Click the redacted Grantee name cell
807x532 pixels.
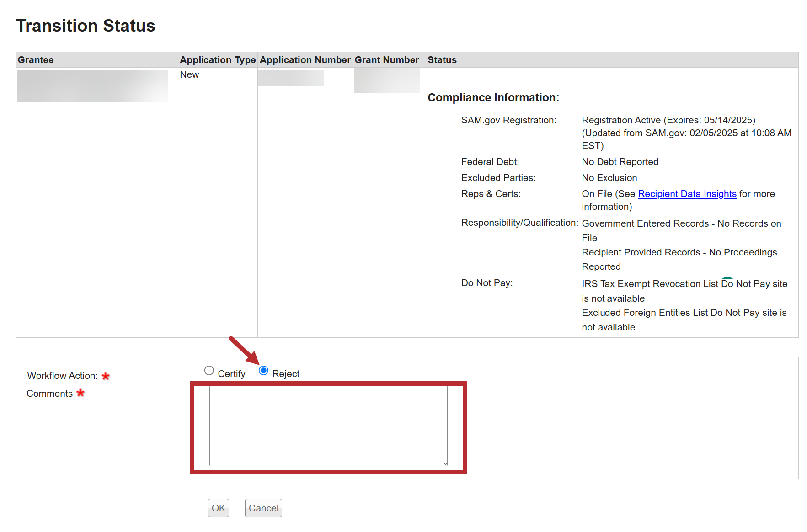pyautogui.click(x=92, y=86)
